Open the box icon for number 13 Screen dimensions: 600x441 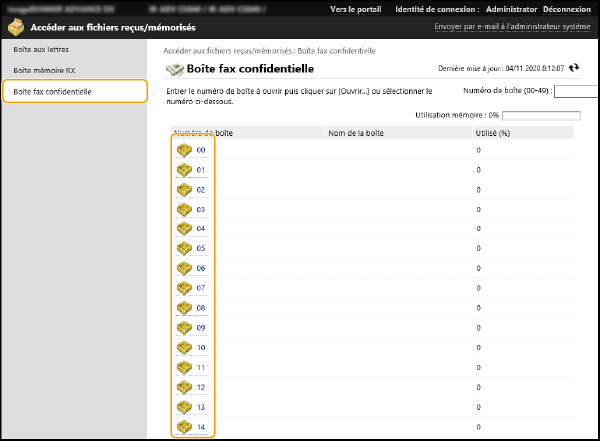coord(184,407)
